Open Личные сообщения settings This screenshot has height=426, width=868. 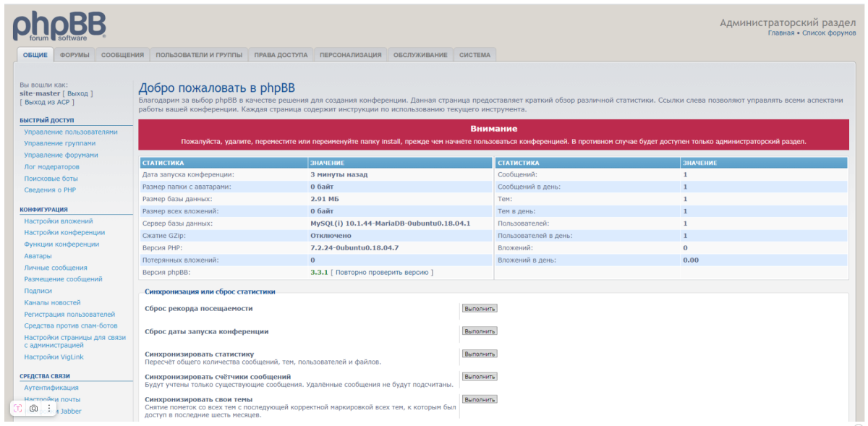point(56,268)
